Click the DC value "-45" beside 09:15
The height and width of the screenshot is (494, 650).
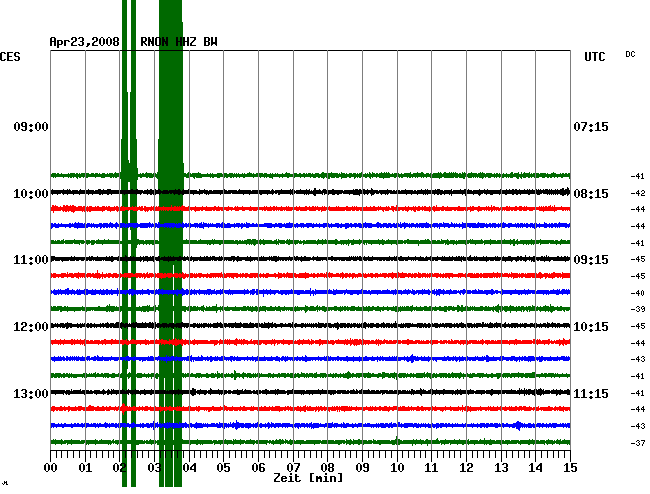click(638, 259)
